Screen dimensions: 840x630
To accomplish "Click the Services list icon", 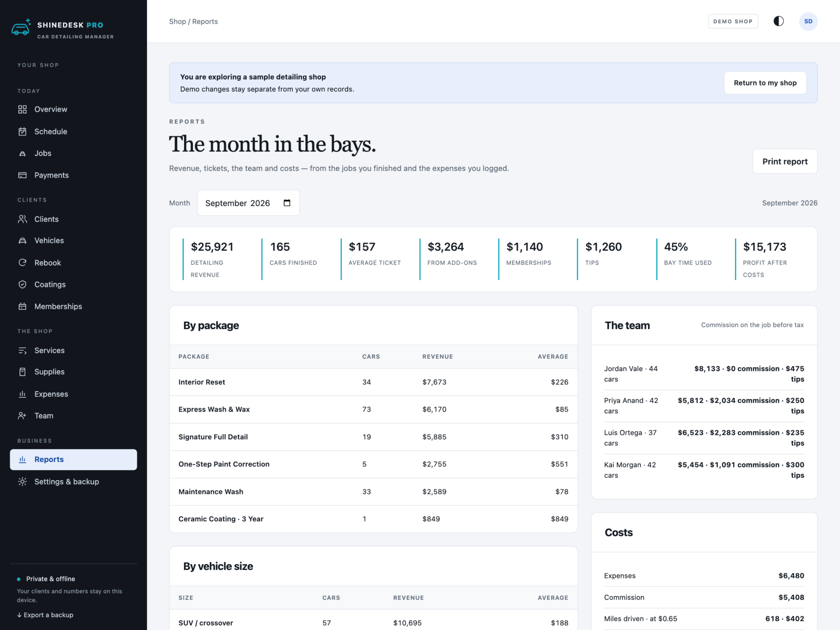I will (22, 350).
